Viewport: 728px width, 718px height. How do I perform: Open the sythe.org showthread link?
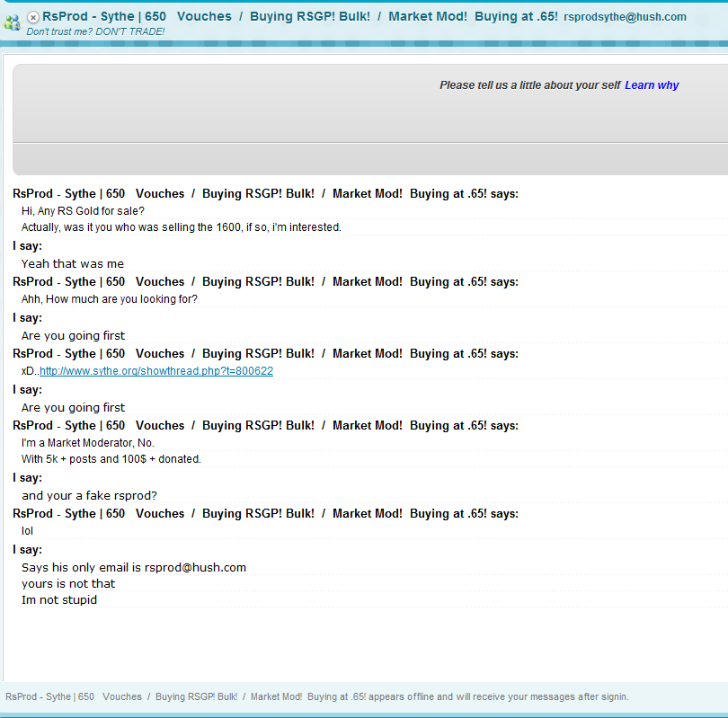click(x=156, y=371)
